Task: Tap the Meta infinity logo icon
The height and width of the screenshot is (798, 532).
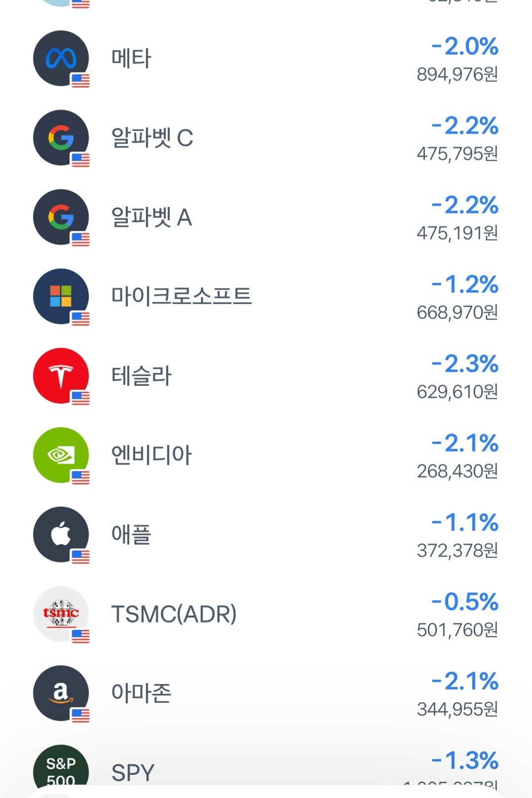Action: 61,59
